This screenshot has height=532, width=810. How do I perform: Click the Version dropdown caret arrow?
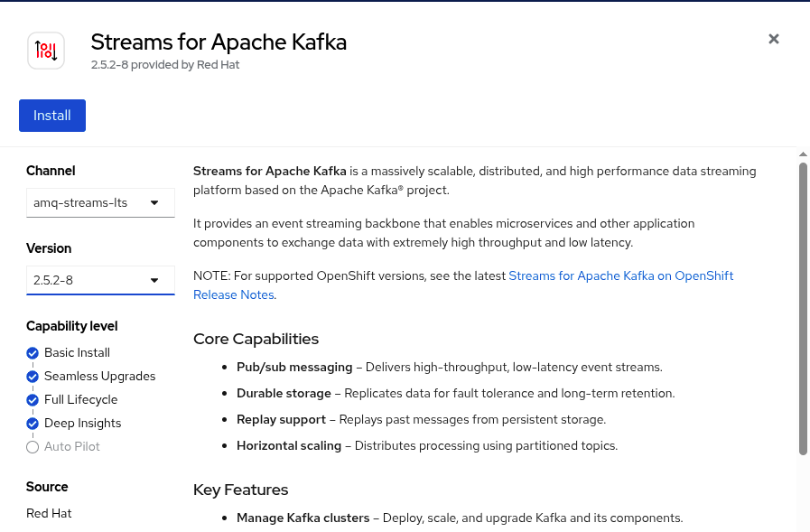[154, 280]
